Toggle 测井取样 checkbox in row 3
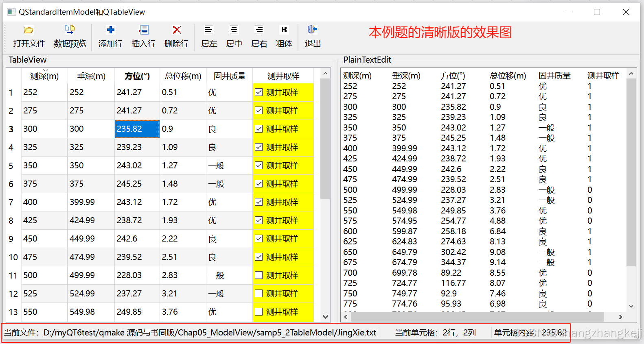Viewport: 644px width, 344px height. pos(259,129)
